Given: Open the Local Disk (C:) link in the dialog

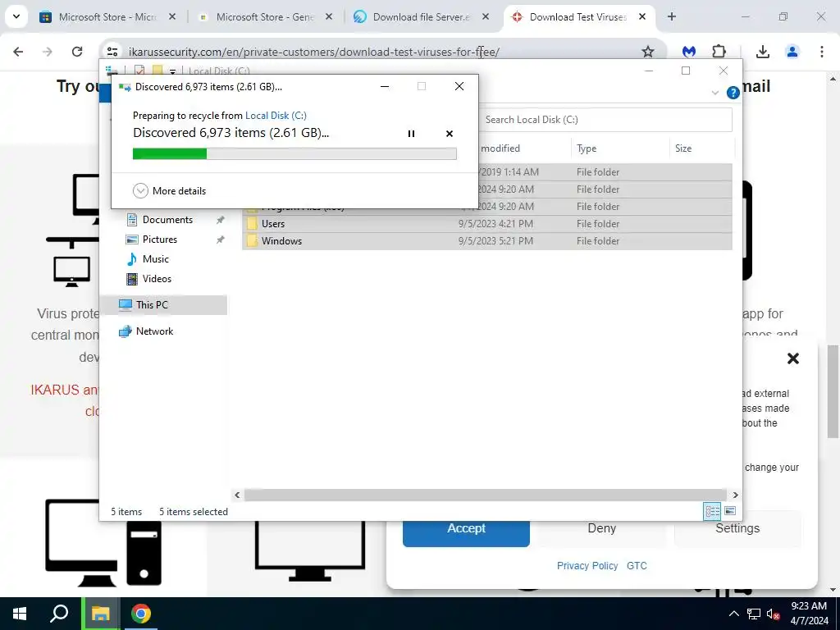Looking at the screenshot, I should coord(276,115).
